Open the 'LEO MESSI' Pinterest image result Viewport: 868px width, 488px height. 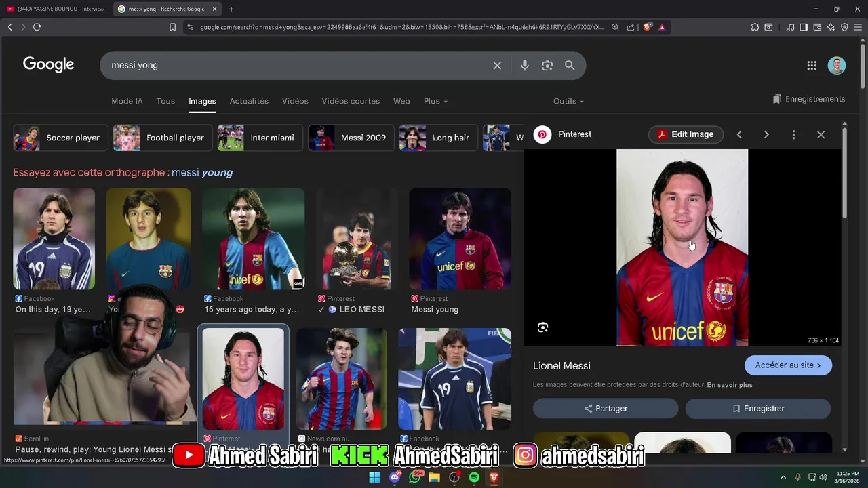357,239
